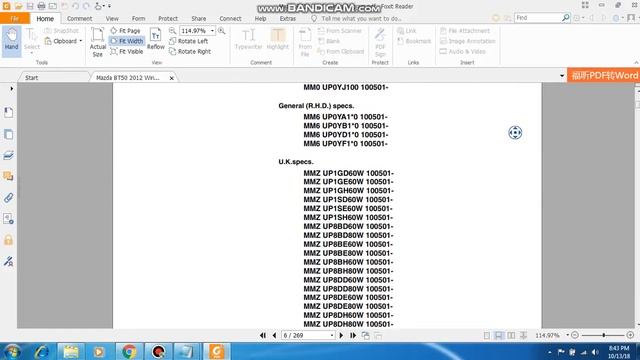640x360 pixels.
Task: Go to the next page
Action: 341,336
